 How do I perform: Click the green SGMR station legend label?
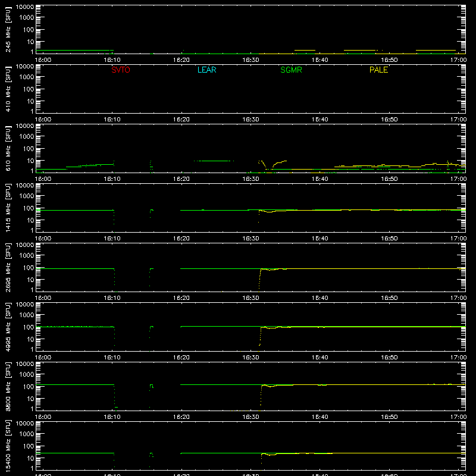click(x=291, y=70)
